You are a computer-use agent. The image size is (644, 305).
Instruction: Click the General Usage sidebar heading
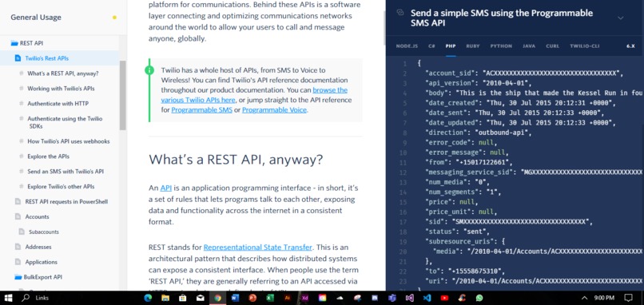[36, 18]
